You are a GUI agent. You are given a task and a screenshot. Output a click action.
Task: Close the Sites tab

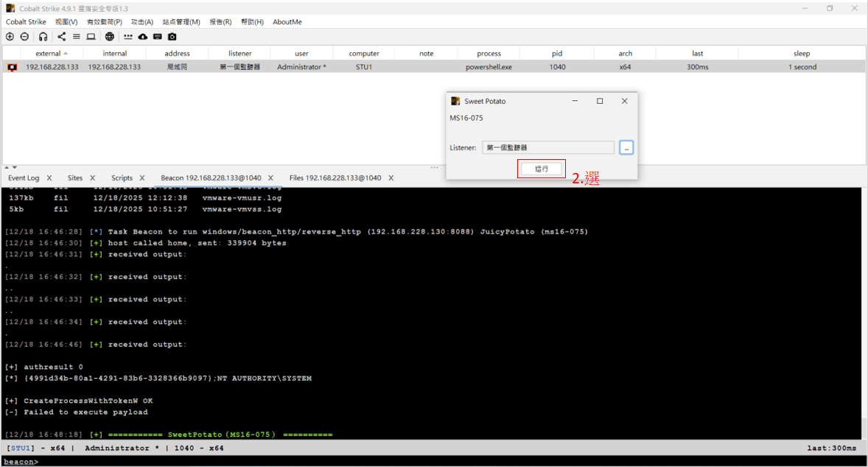(x=92, y=178)
